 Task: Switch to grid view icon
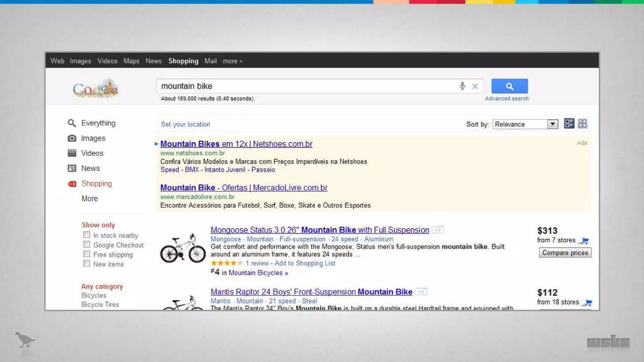click(x=582, y=123)
